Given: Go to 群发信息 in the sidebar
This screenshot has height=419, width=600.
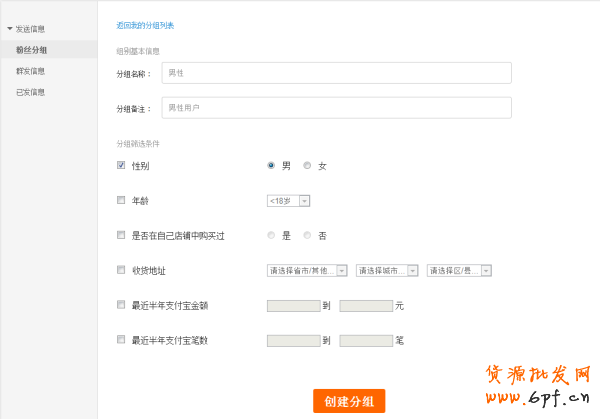Looking at the screenshot, I should click(30, 71).
